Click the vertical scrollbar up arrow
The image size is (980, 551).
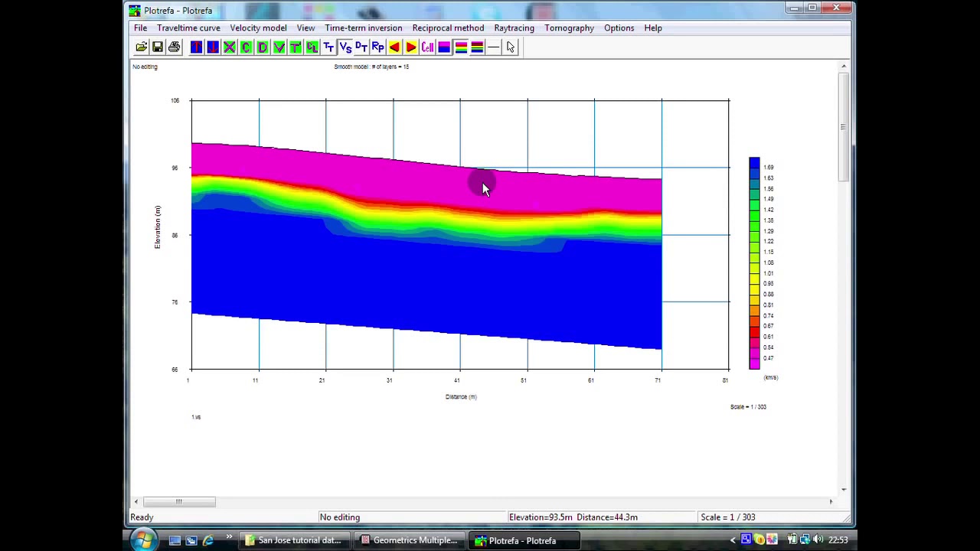coord(844,67)
